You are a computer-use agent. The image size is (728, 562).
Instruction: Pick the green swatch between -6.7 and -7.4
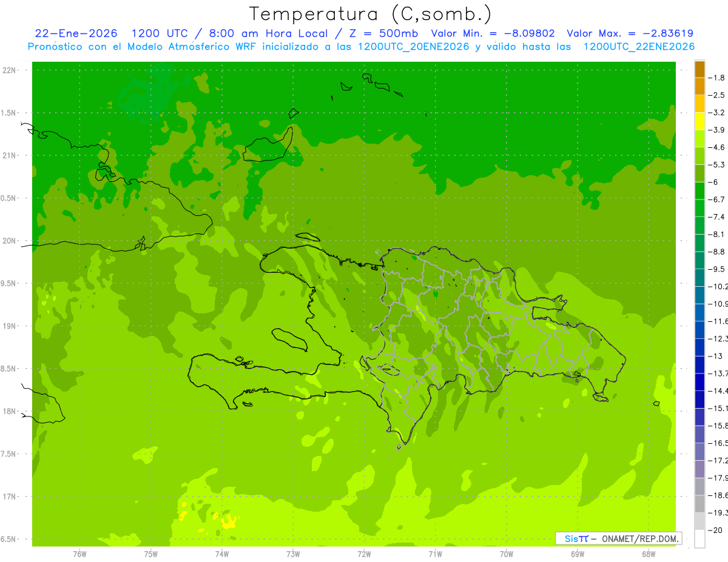click(x=699, y=208)
